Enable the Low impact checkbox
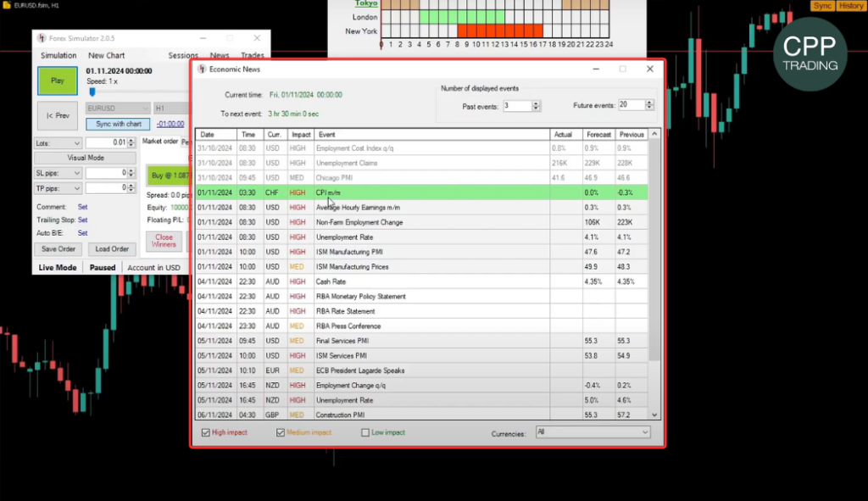Screen dimensions: 868x501 click(365, 433)
